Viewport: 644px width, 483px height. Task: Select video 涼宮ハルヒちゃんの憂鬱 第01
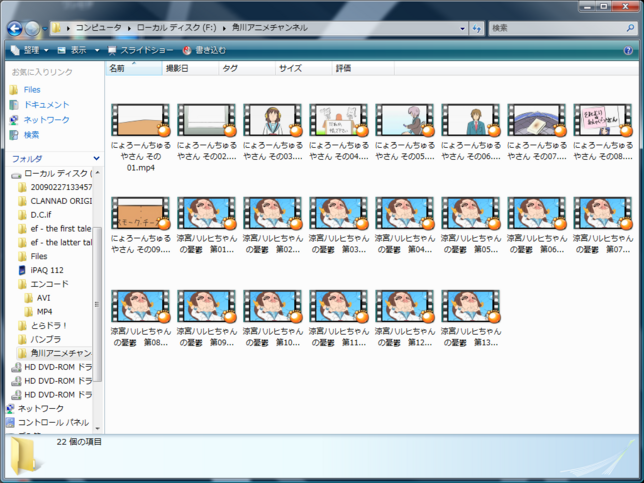click(x=207, y=225)
